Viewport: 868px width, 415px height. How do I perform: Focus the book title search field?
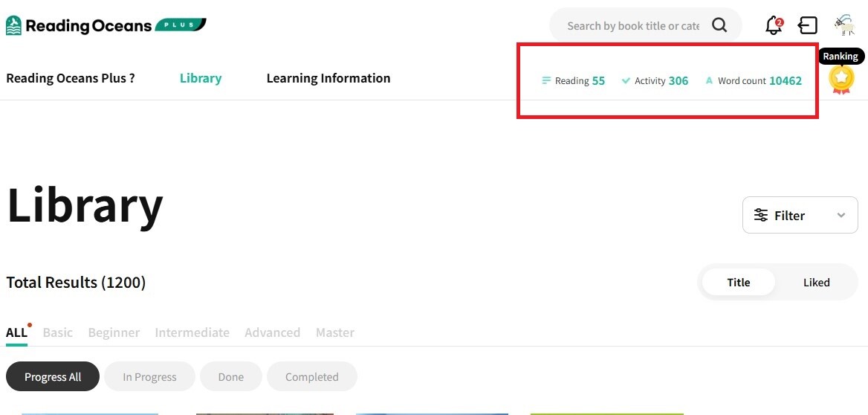click(x=632, y=26)
